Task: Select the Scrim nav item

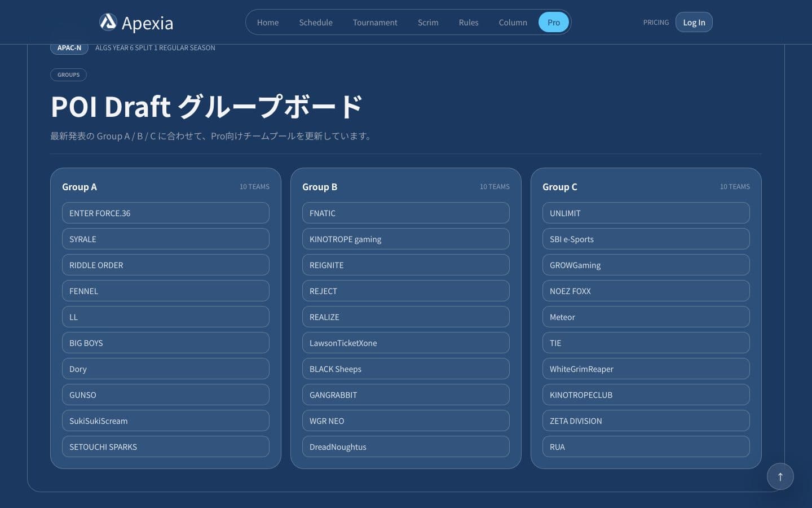Action: click(428, 23)
